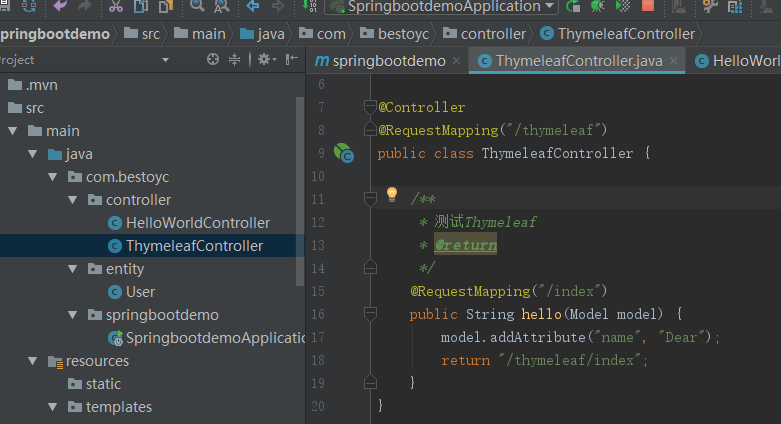Collapse the resources folder arrow
Screen dimensions: 781x424
(x=33, y=361)
